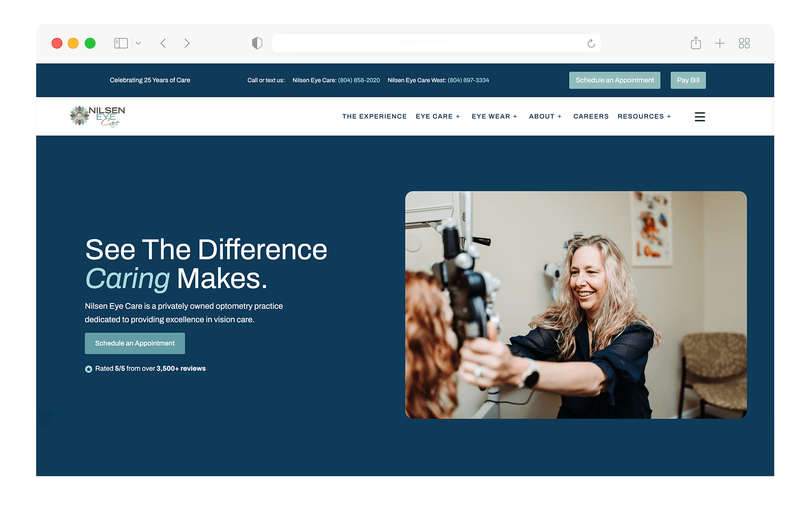Click the yellow minimize window button

[x=73, y=43]
